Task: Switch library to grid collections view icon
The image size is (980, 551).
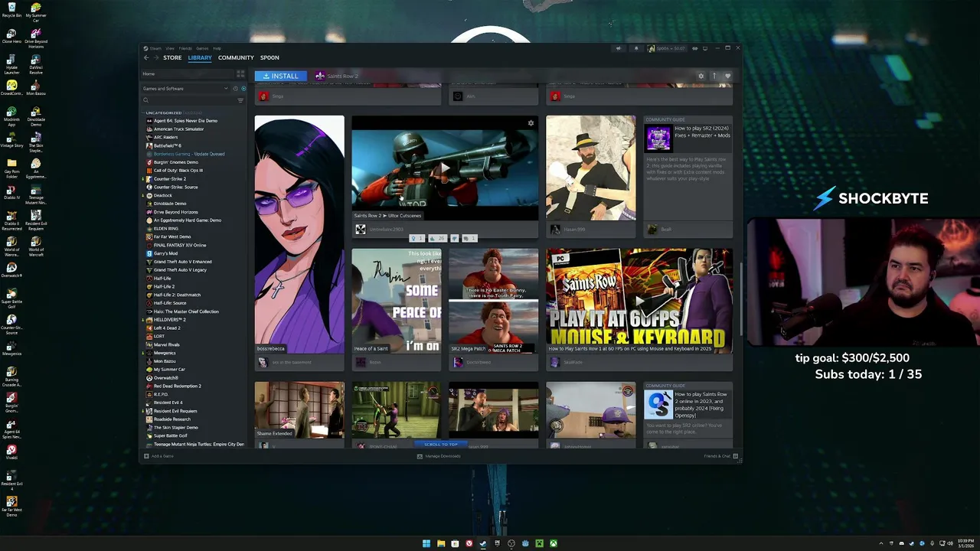Action: 240,73
